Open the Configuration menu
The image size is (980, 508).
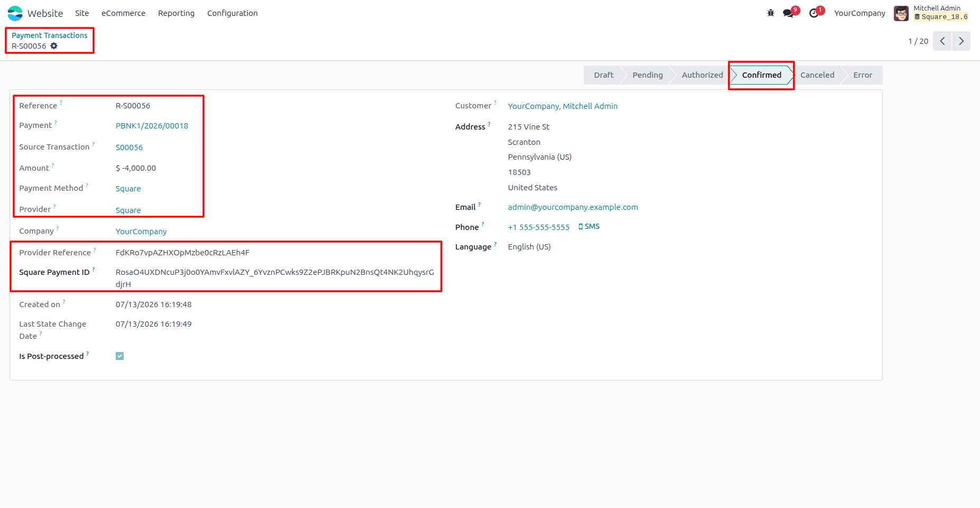[x=233, y=13]
